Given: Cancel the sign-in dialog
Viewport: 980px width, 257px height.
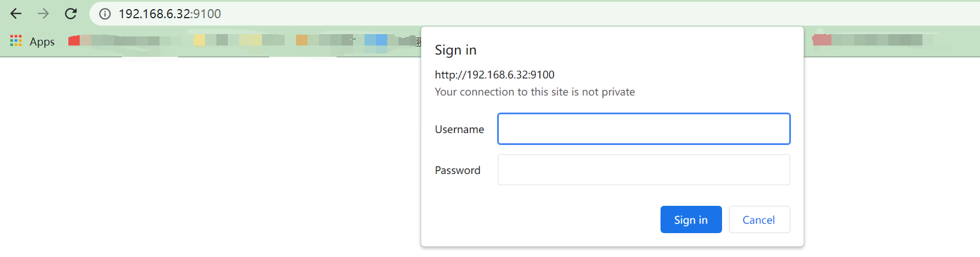Looking at the screenshot, I should coord(758,220).
